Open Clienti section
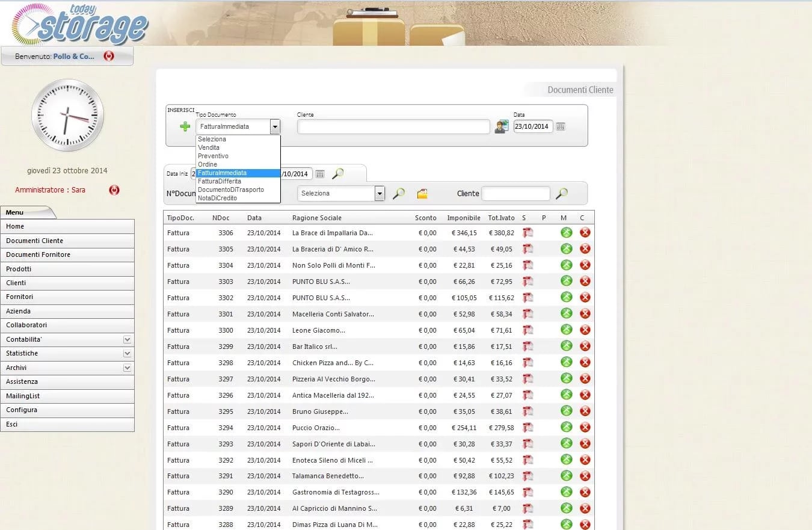This screenshot has height=530, width=812. [x=67, y=283]
